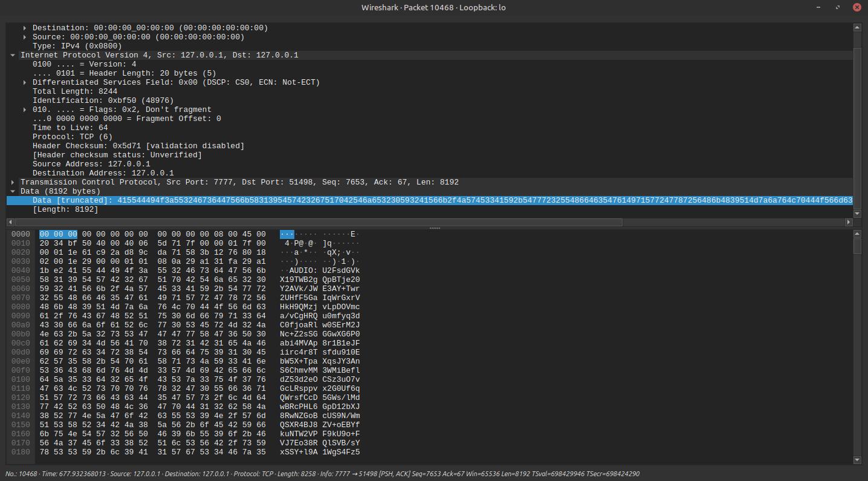Click ASCII text 'xSSY+l9A 1WgS4Fz5'
The image size is (868, 481).
pos(320,452)
